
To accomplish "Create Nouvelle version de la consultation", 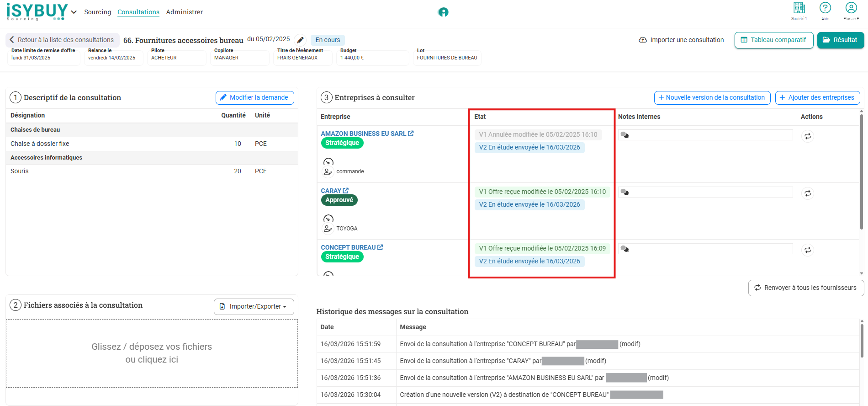I will click(712, 97).
